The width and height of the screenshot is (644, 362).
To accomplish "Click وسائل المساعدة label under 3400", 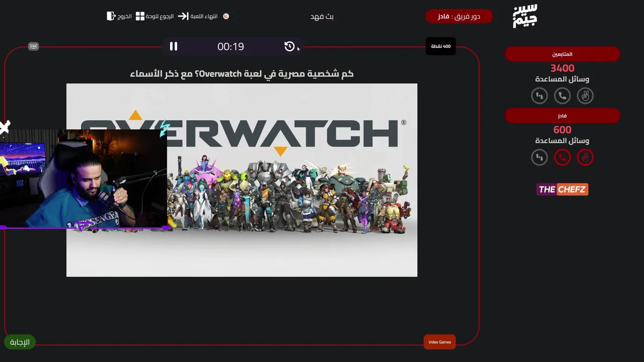I will pos(562,79).
